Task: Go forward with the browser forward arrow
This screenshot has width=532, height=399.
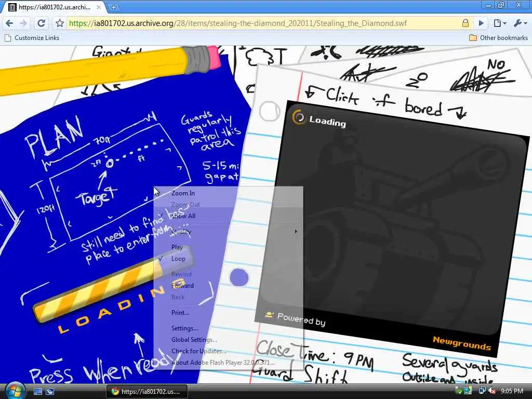Action: 23,23
